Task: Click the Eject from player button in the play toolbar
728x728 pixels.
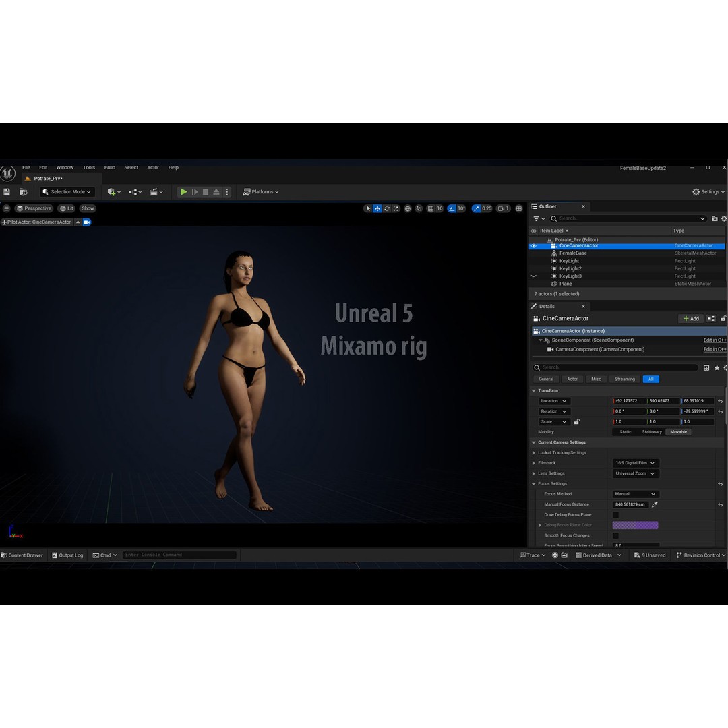Action: pos(216,191)
